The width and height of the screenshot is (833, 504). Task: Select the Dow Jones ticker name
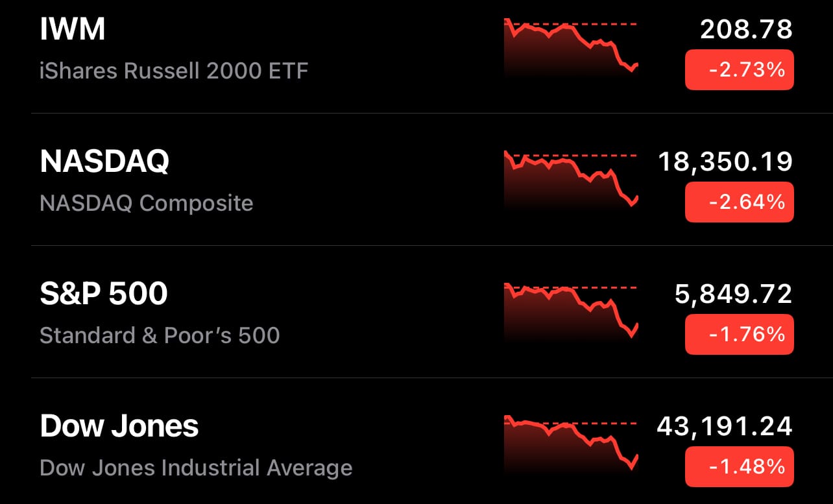pos(119,426)
